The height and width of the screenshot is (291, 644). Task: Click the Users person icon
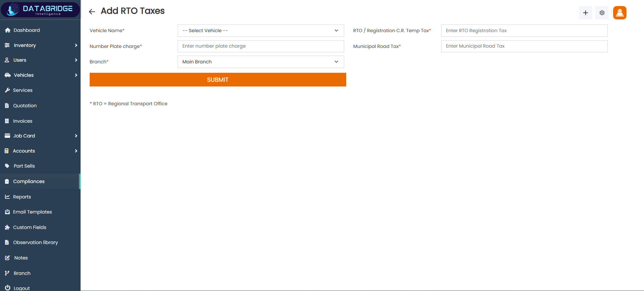click(7, 60)
